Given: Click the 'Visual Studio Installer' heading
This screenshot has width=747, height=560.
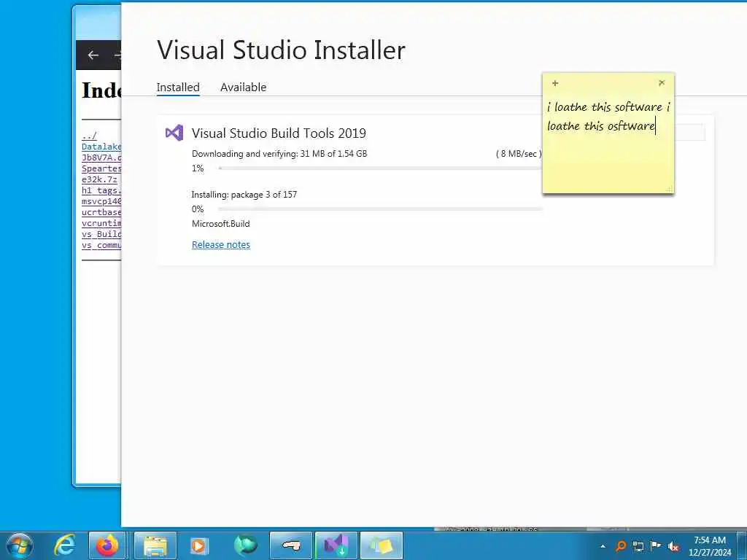Looking at the screenshot, I should pyautogui.click(x=281, y=50).
